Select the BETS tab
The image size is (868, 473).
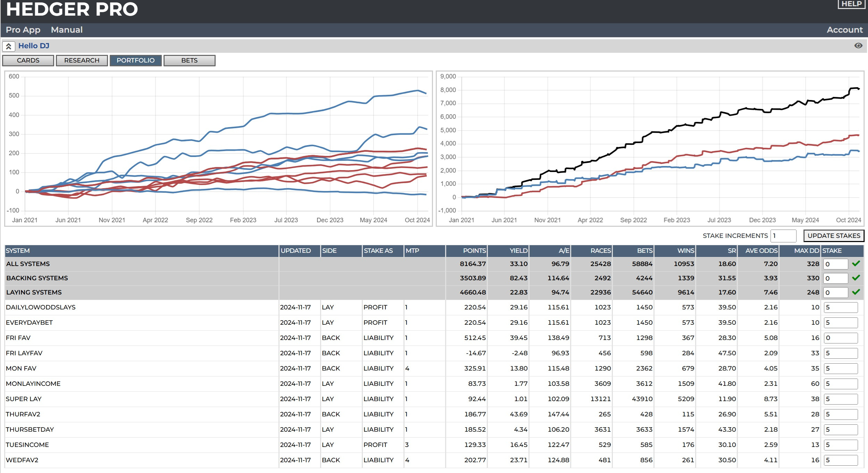[x=189, y=60]
